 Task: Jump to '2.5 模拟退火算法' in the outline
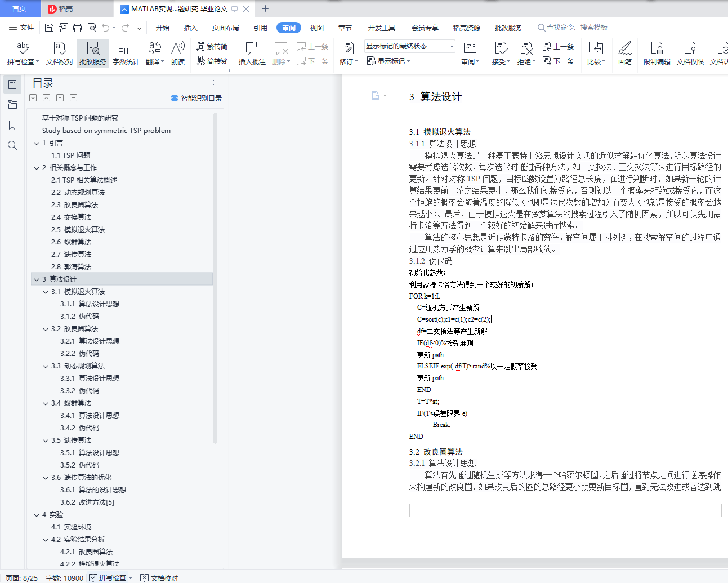coord(78,230)
